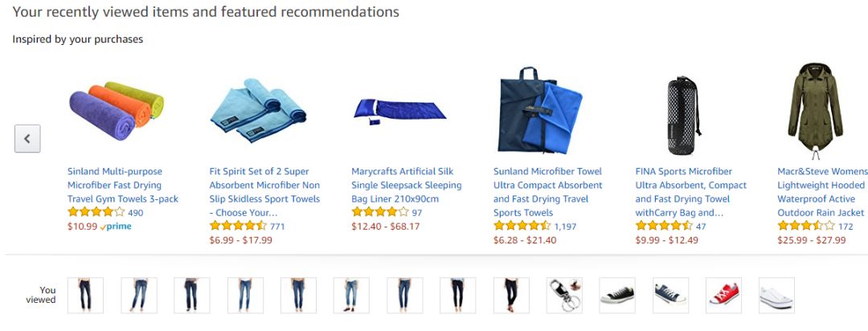This screenshot has width=868, height=331.
Task: Select the keychain item in viewed history
Action: pos(564,296)
